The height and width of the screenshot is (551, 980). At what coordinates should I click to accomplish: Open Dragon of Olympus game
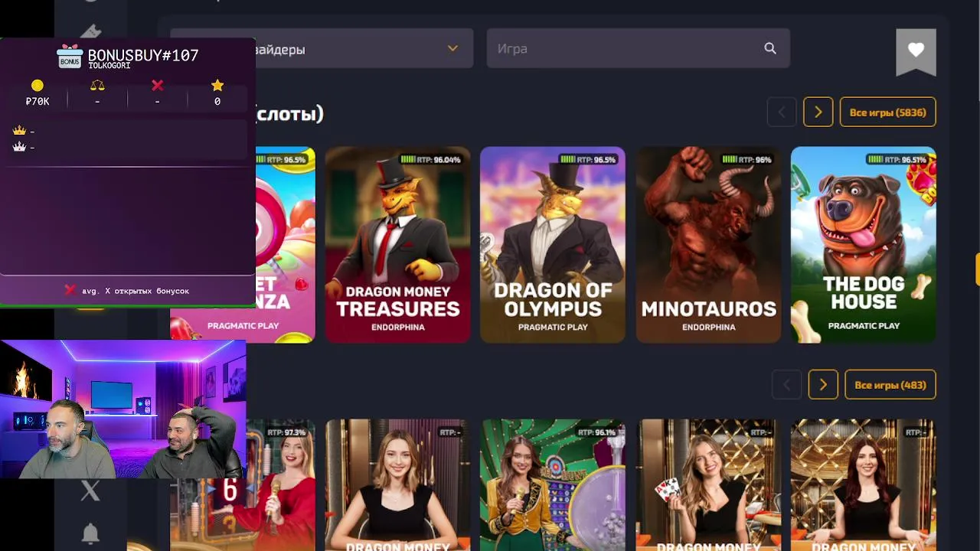[553, 245]
